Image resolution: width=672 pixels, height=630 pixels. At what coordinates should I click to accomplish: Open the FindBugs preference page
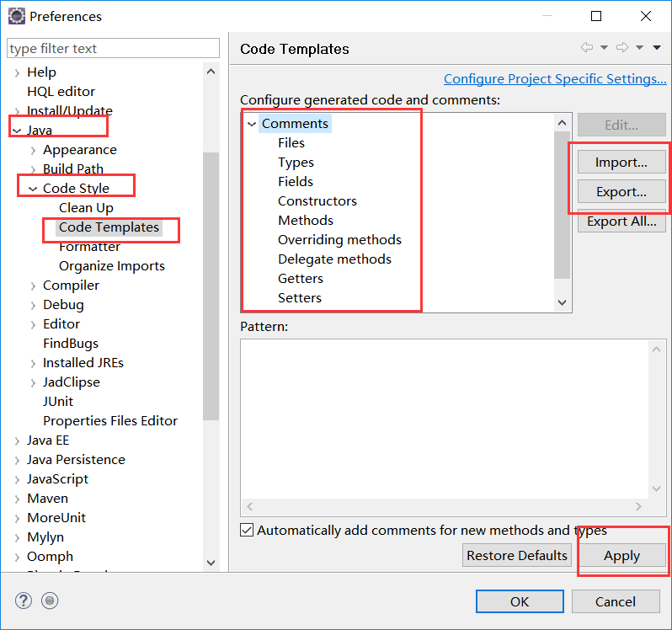[71, 344]
